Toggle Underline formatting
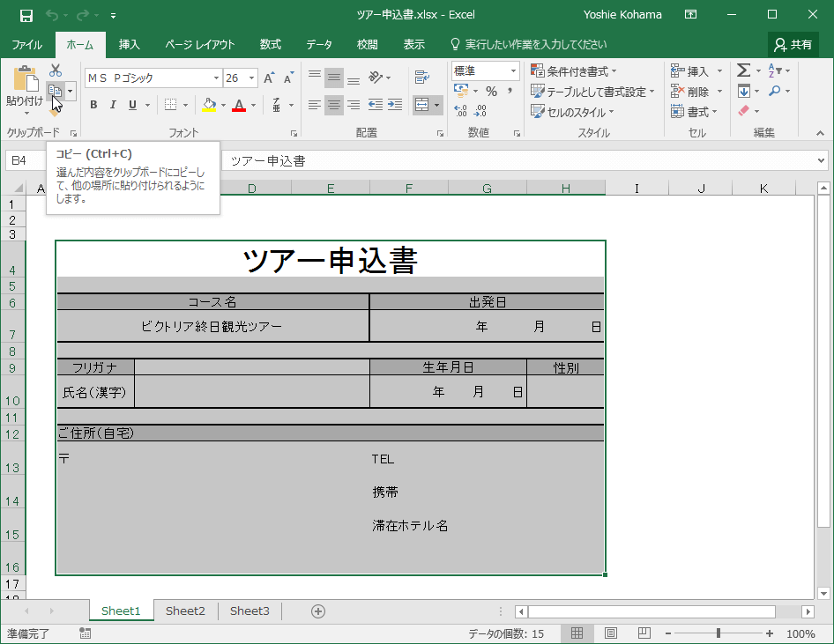The image size is (834, 644). click(x=132, y=105)
